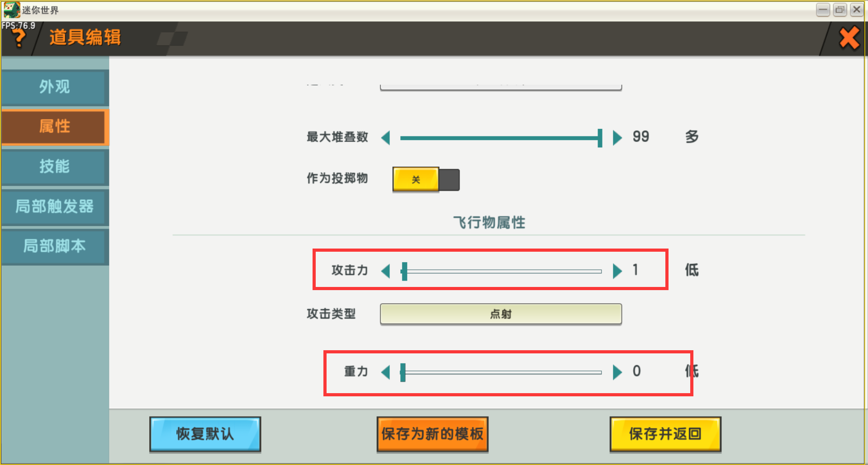Close the 道具编辑 editor with orange X
This screenshot has width=868, height=465.
849,38
